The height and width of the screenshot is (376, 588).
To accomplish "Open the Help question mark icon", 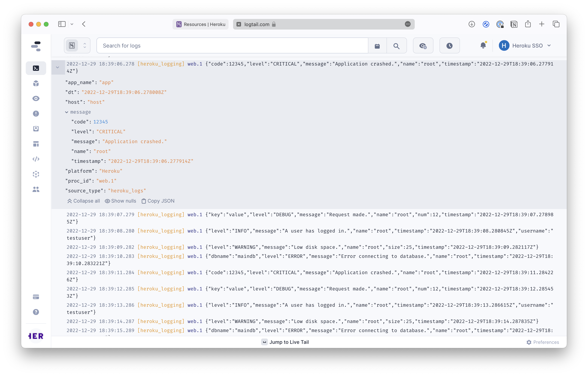I will (36, 312).
